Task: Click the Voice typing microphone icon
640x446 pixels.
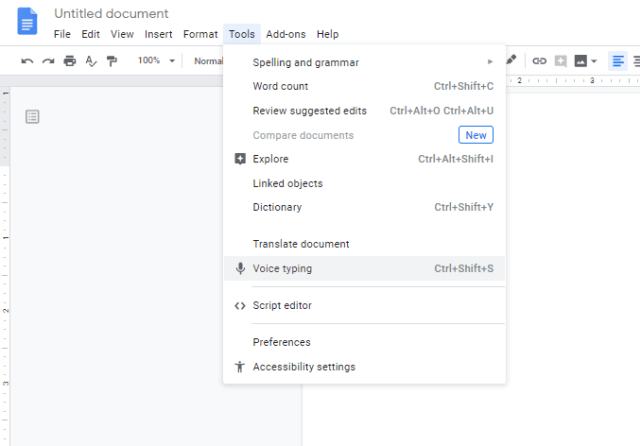Action: (240, 268)
